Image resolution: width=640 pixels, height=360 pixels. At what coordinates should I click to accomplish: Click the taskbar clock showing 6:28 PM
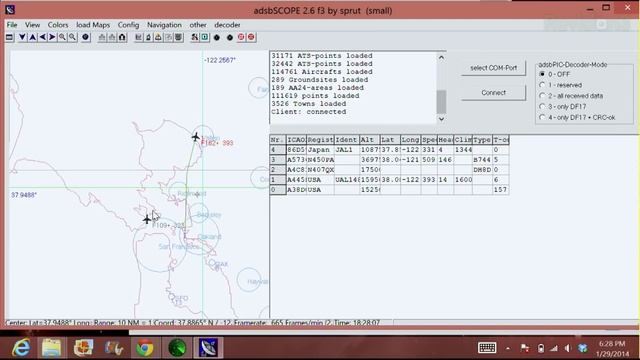pyautogui.click(x=612, y=348)
